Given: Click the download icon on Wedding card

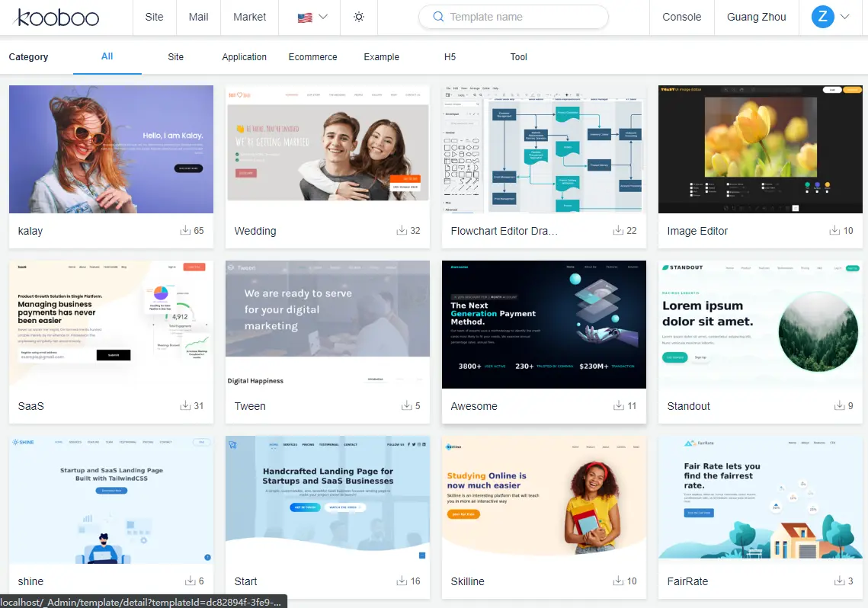Looking at the screenshot, I should click(x=402, y=230).
